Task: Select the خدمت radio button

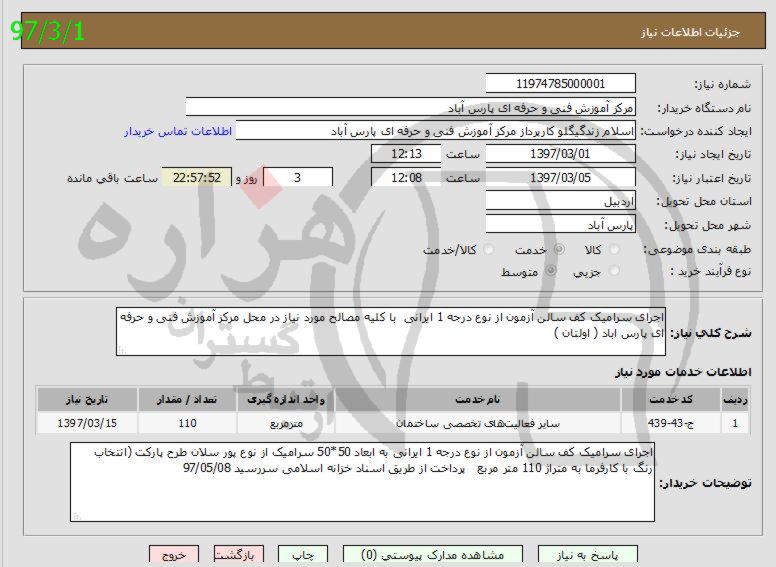Action: (x=559, y=250)
